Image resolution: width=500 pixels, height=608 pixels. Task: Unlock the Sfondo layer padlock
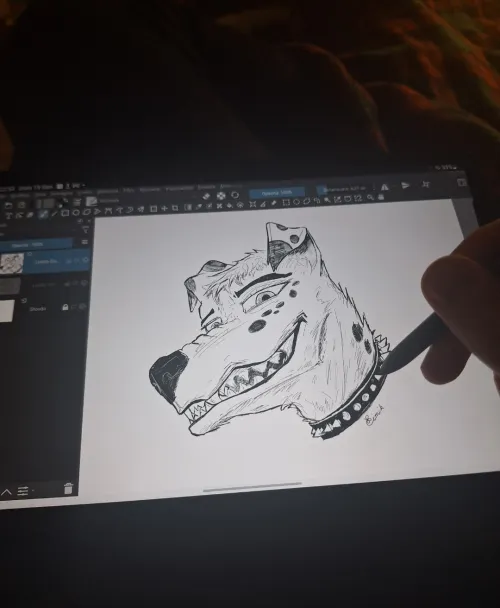click(65, 307)
